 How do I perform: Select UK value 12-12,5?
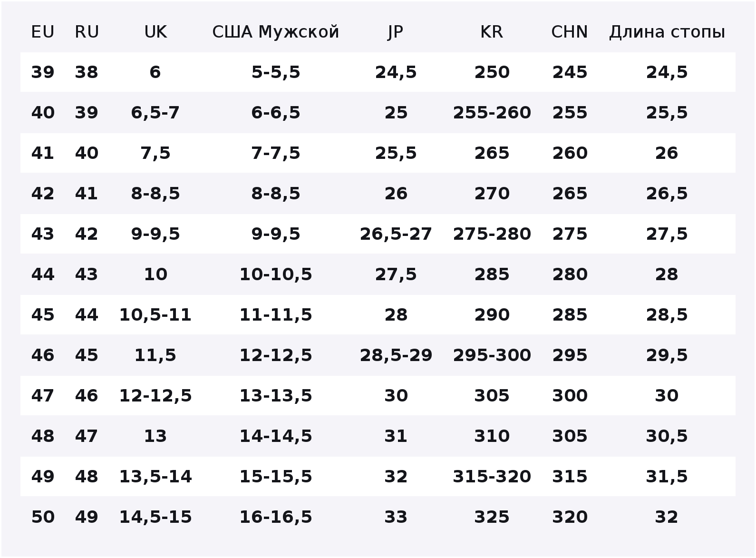(x=155, y=396)
